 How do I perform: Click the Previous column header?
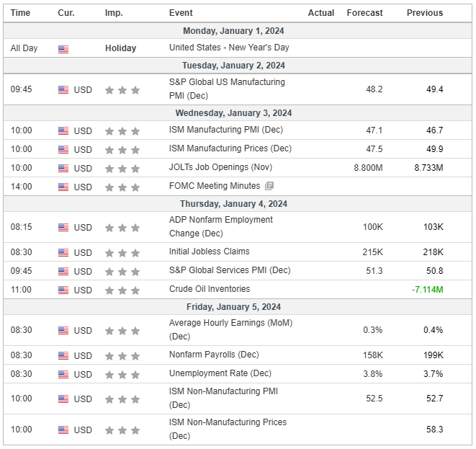click(x=425, y=13)
